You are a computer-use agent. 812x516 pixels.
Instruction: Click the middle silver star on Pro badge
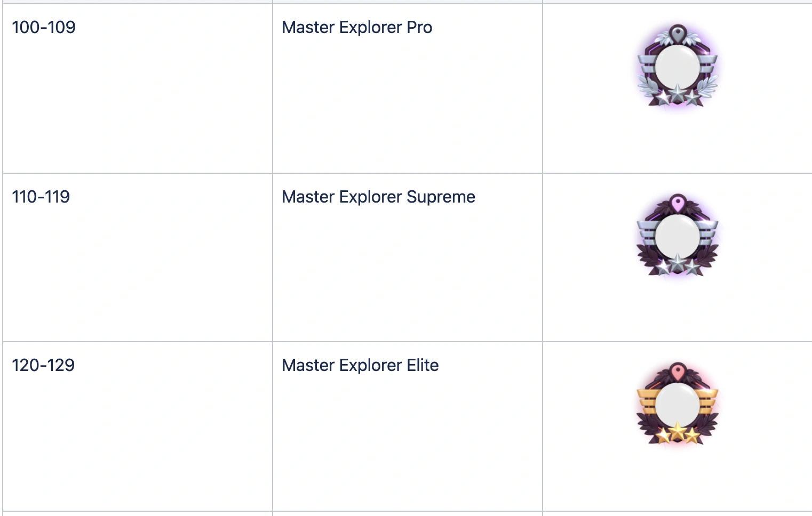tap(678, 94)
